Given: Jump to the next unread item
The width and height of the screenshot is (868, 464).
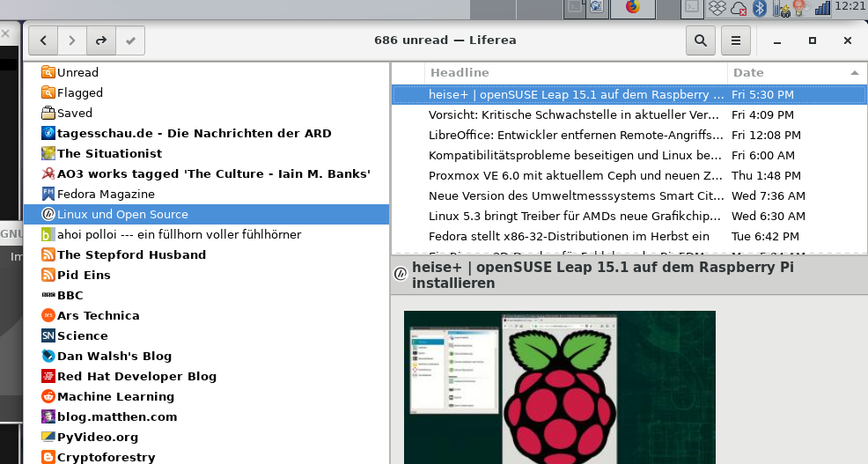Looking at the screenshot, I should [101, 41].
